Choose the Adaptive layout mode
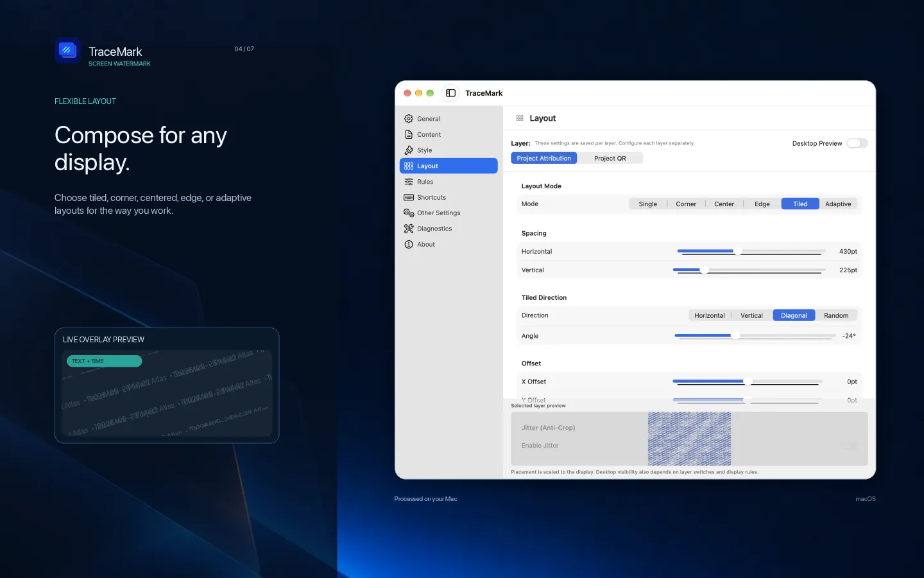The image size is (924, 578). coord(838,204)
